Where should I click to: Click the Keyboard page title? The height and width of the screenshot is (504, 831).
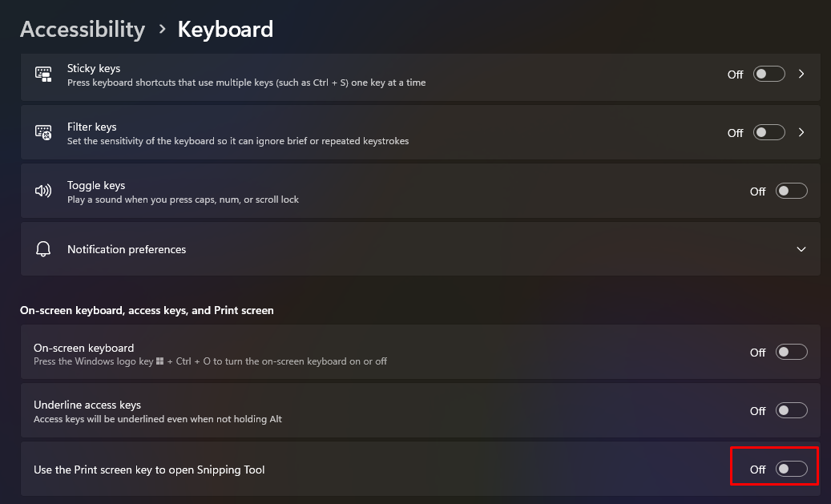coord(225,30)
